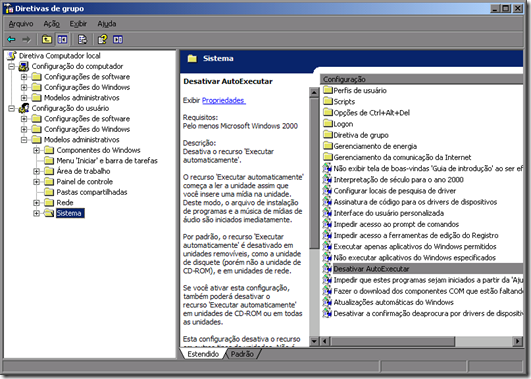Click the Menu 'Iniciar' e barra de tarefas folder icon
The image size is (531, 379).
pyautogui.click(x=49, y=161)
